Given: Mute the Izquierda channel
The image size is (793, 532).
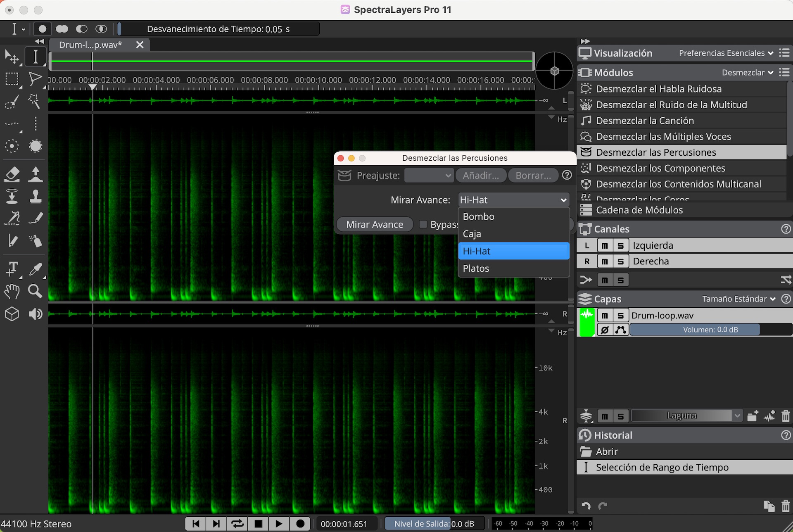Looking at the screenshot, I should click(x=605, y=246).
